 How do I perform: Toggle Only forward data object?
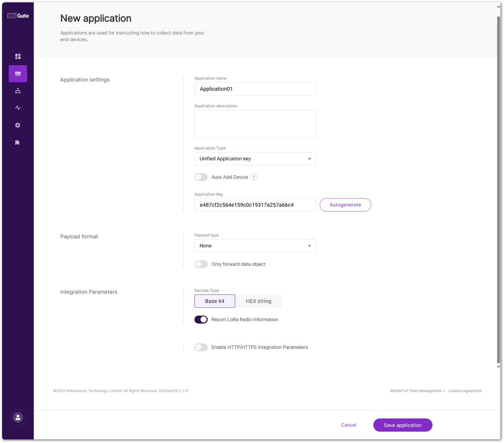pos(201,264)
